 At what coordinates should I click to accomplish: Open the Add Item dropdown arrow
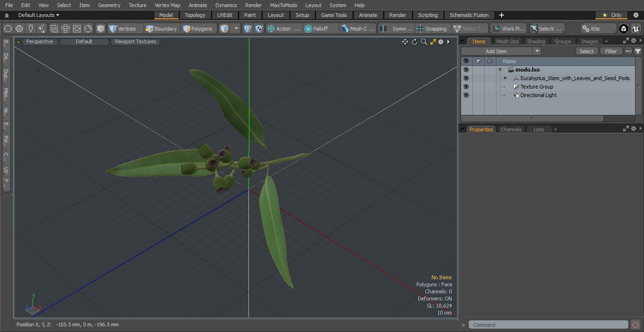[537, 51]
